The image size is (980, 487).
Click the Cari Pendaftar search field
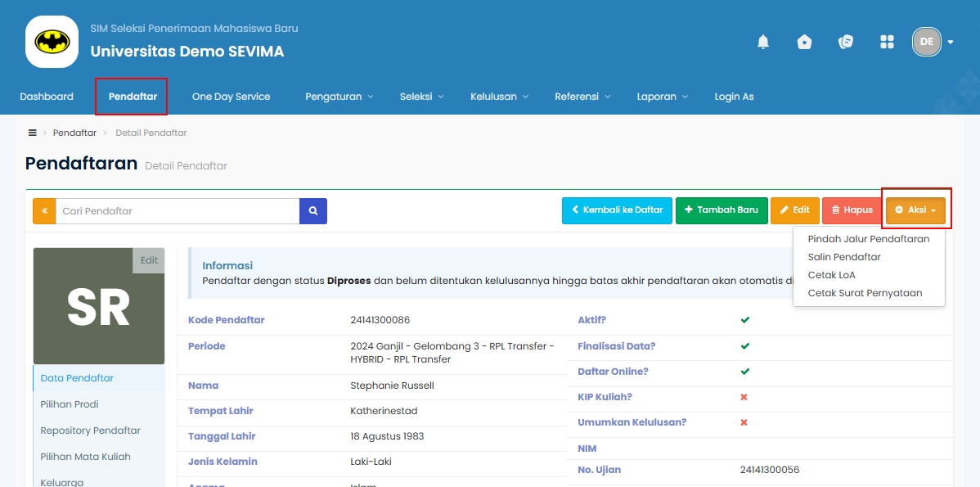point(178,210)
